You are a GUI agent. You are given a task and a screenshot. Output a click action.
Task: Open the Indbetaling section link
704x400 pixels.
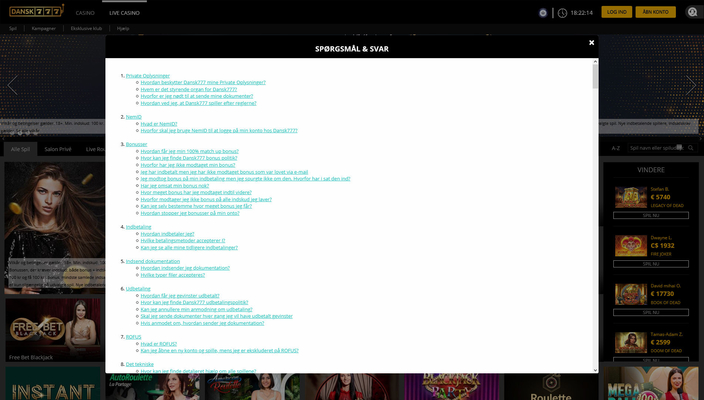click(x=138, y=227)
